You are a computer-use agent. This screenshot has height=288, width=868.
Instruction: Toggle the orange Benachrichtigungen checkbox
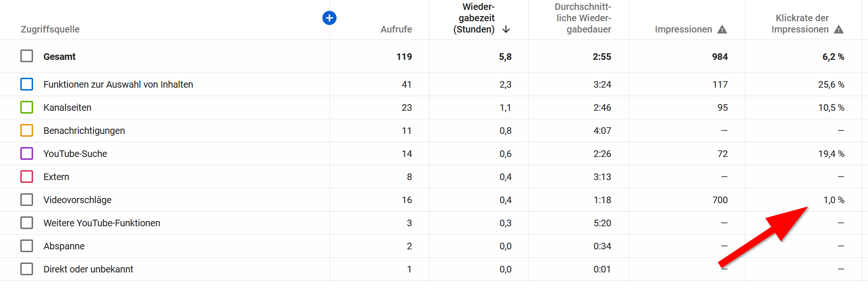click(27, 130)
